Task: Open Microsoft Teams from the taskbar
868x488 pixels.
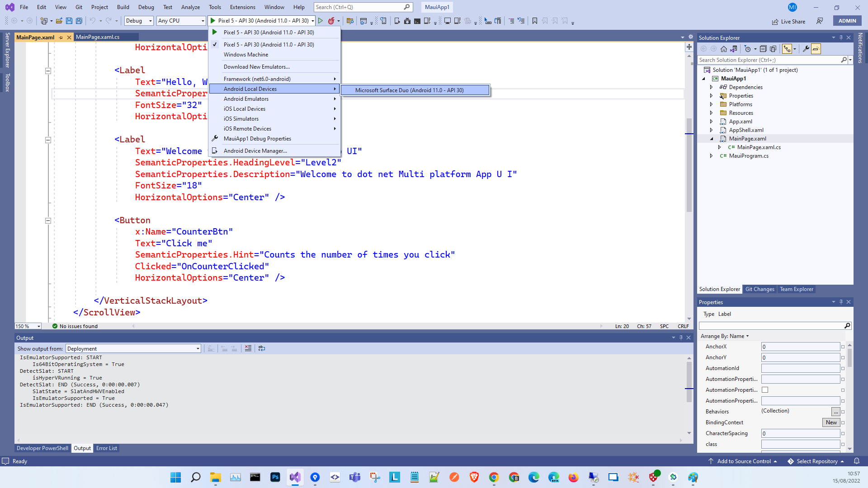Action: 354,477
